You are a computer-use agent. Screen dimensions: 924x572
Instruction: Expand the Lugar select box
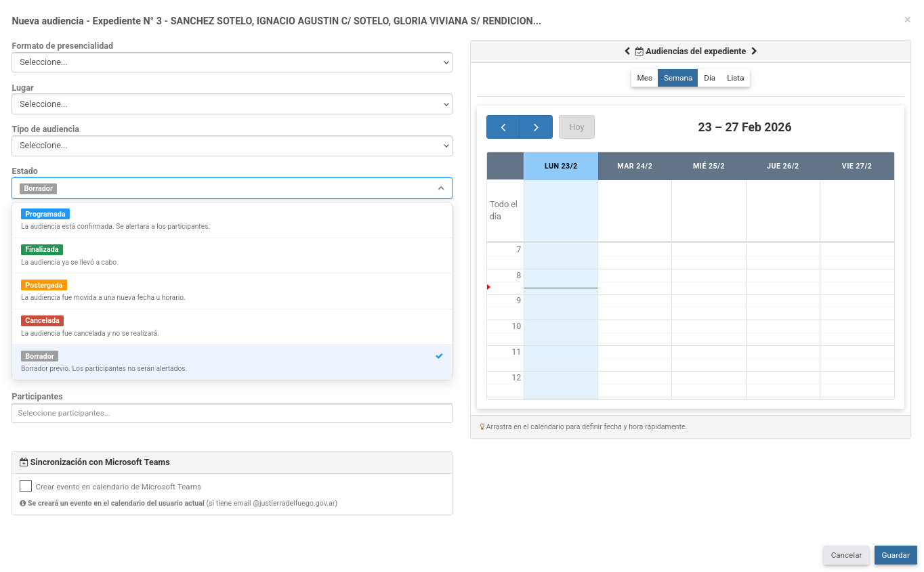232,104
